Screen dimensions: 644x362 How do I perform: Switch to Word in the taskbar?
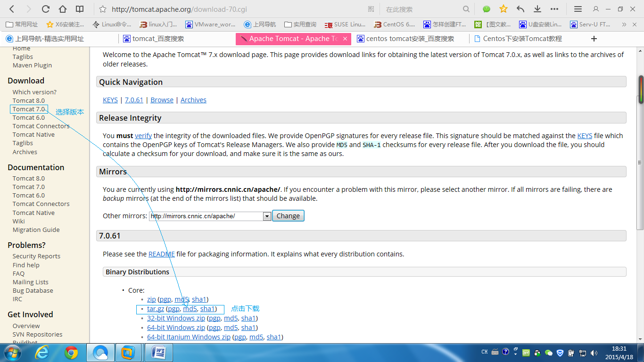[x=158, y=352]
